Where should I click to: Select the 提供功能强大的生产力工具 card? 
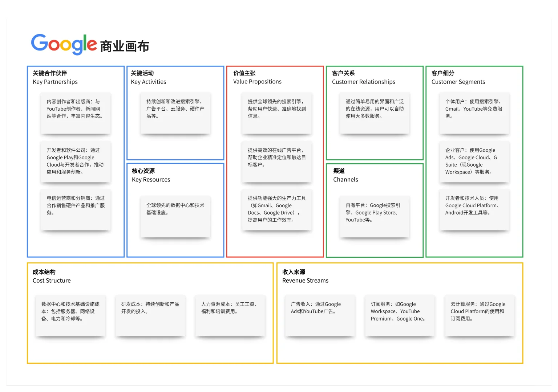point(277,210)
